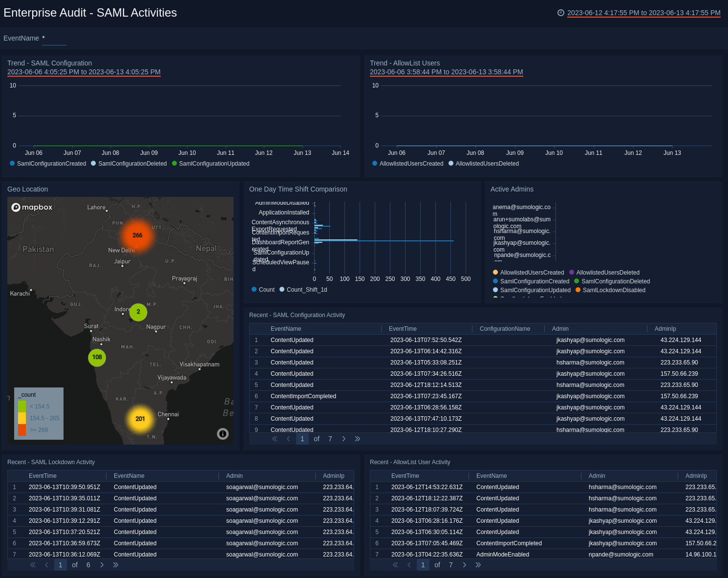Click the 201 cluster near Chennai
The height and width of the screenshot is (578, 728).
tap(140, 419)
